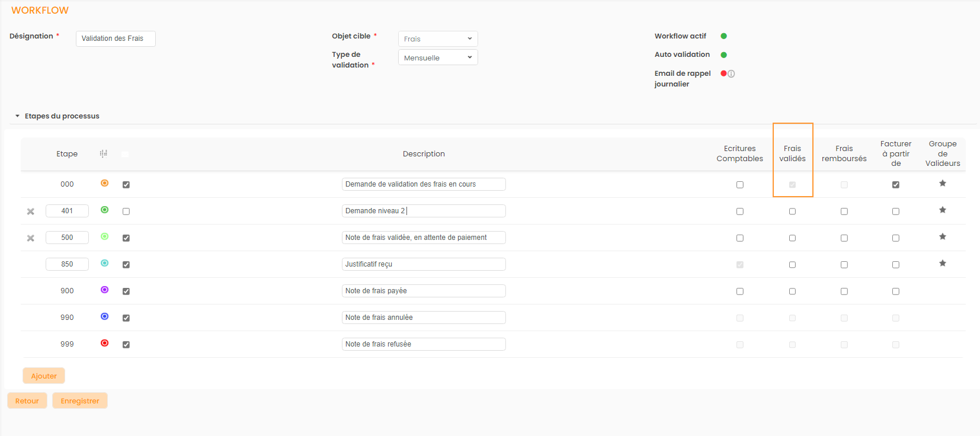Toggle the Auto validation indicator
The image size is (980, 436).
click(x=723, y=55)
